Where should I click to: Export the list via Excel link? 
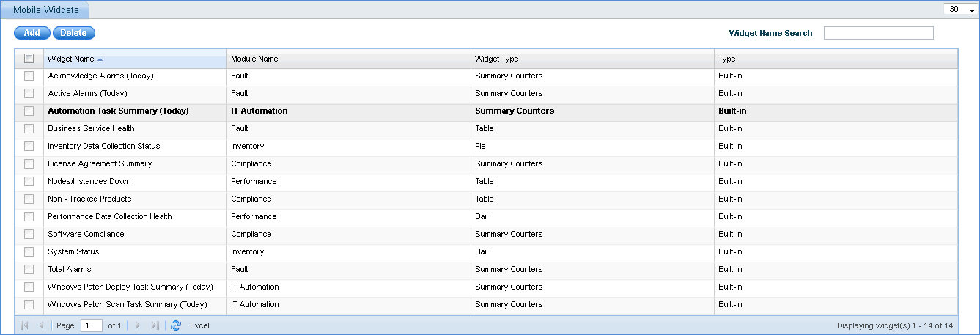click(x=199, y=325)
